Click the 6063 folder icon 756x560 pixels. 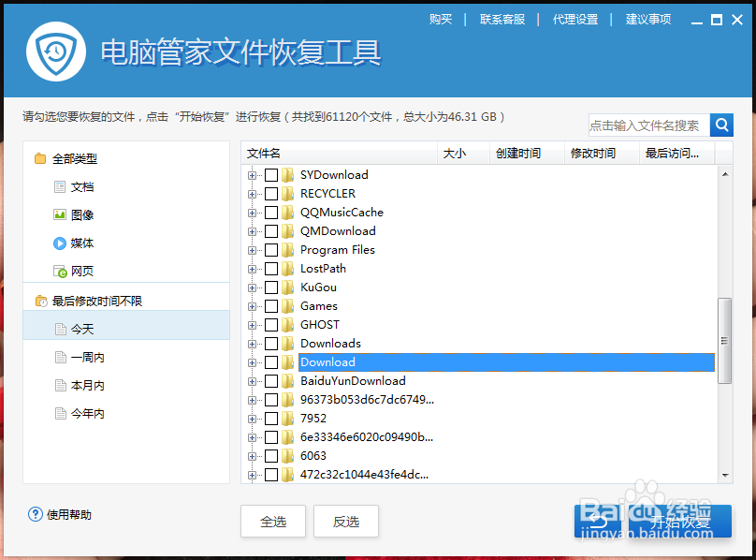[x=288, y=456]
